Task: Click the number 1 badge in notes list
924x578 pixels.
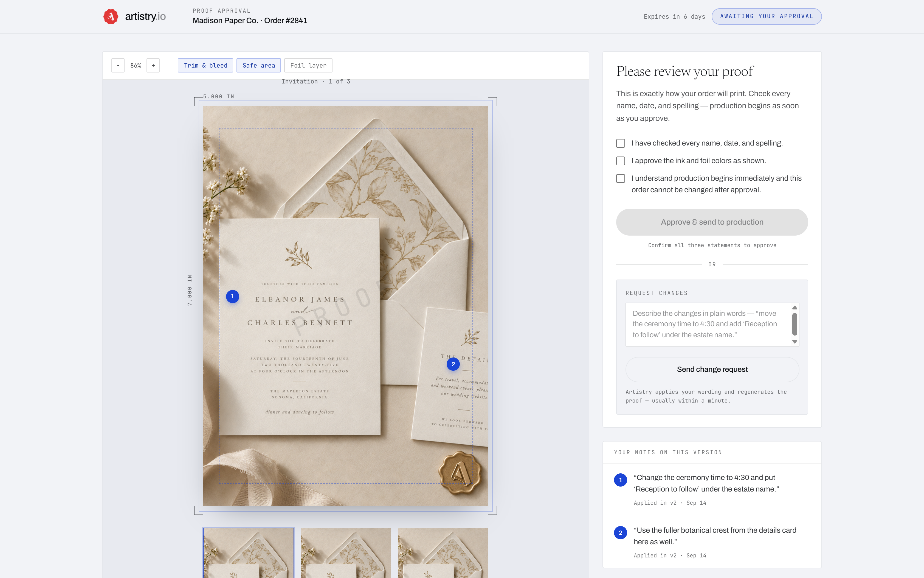Action: (x=621, y=480)
